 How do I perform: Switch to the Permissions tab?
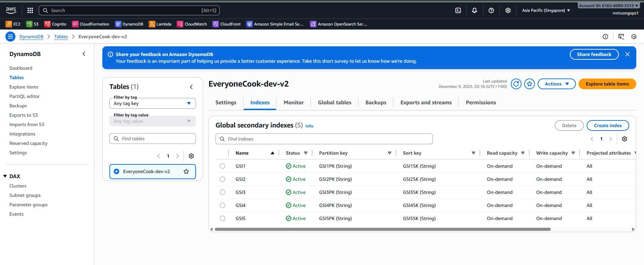click(481, 103)
